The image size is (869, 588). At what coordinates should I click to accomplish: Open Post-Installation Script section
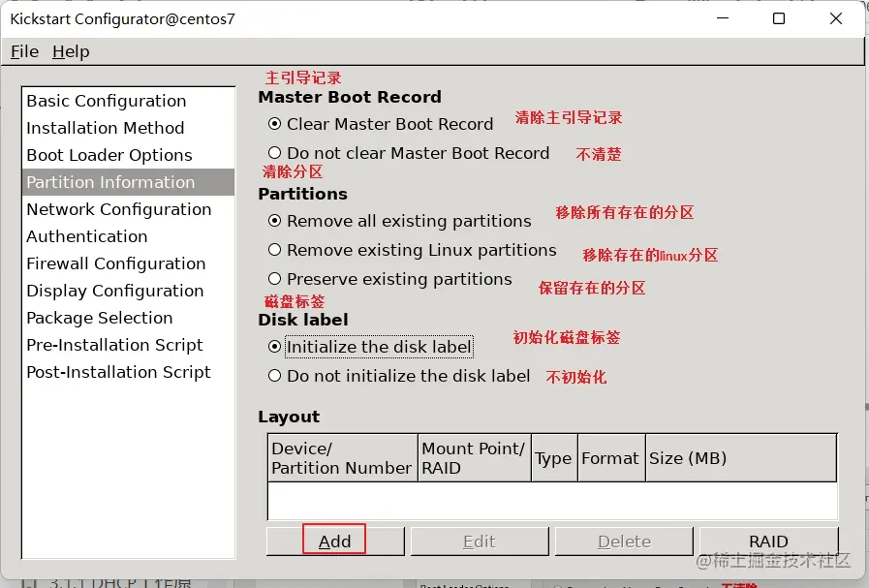128,372
